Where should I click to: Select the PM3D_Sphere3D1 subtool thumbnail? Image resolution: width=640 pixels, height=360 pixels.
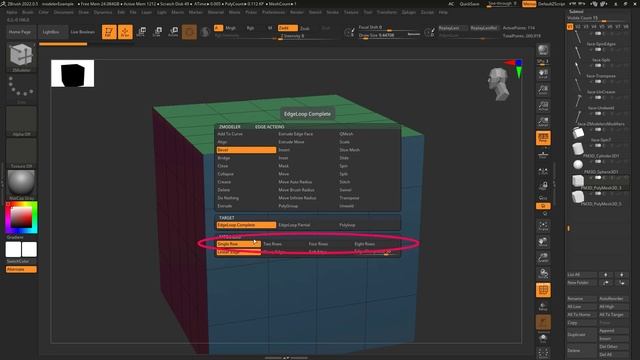point(578,164)
